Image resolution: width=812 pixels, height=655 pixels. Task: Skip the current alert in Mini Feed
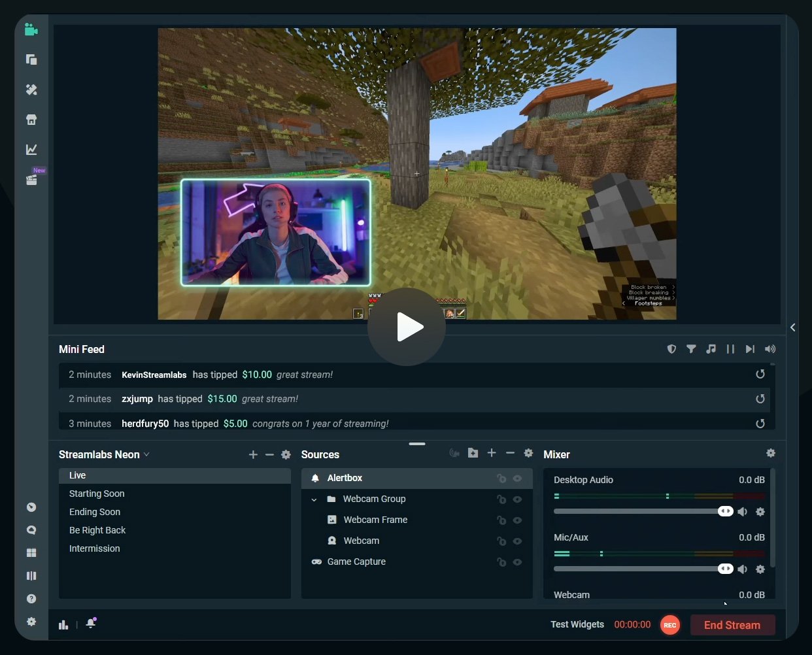[750, 349]
